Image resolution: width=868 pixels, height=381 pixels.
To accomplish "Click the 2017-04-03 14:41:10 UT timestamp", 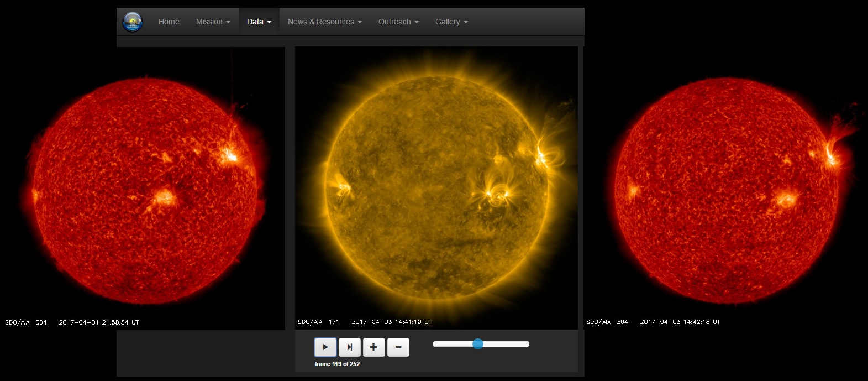I will click(391, 322).
